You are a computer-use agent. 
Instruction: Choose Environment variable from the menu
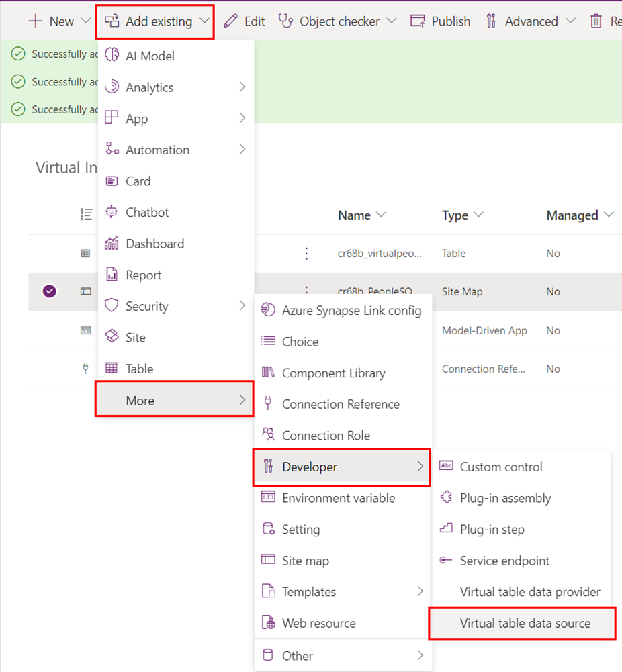[x=338, y=498]
